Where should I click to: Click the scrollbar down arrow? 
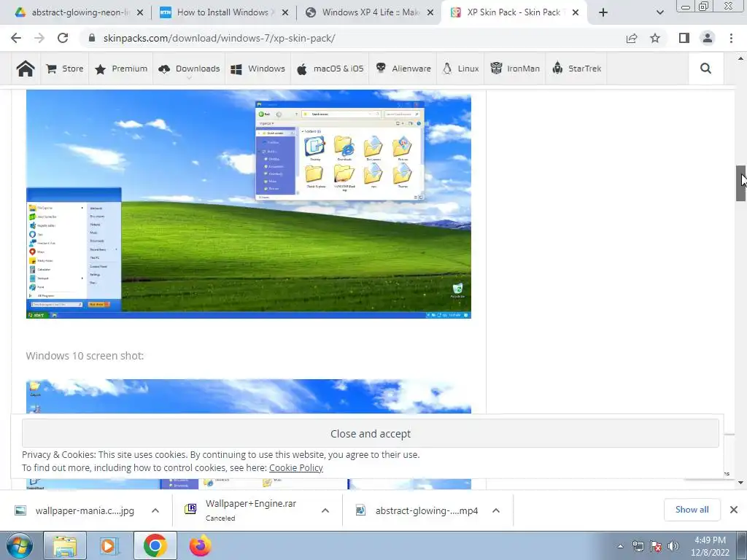[740, 483]
